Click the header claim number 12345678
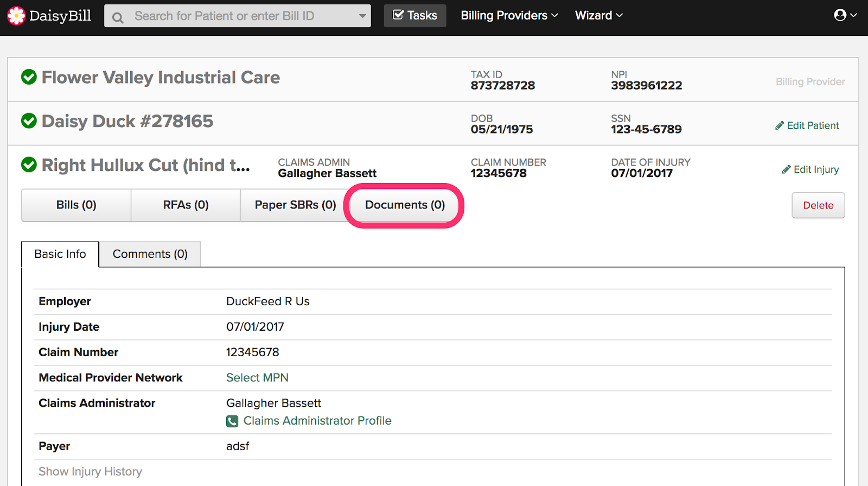 (499, 173)
